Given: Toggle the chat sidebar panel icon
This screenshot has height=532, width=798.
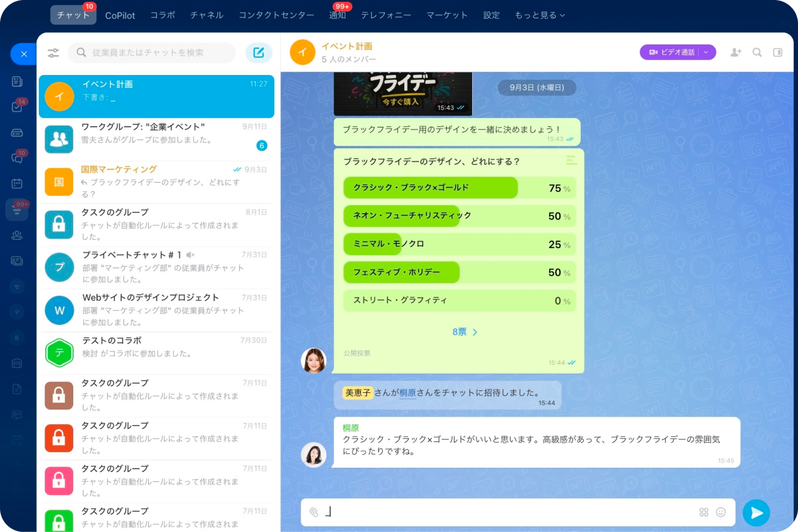Looking at the screenshot, I should [x=777, y=52].
